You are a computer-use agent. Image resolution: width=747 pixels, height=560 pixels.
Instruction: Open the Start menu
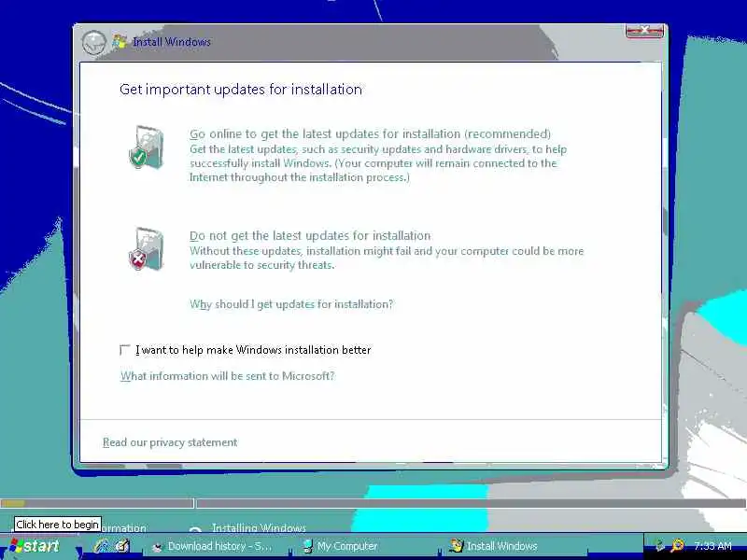pos(36,546)
